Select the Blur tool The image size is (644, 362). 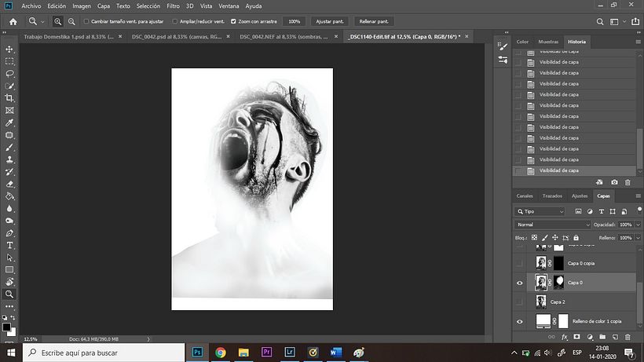[9, 209]
